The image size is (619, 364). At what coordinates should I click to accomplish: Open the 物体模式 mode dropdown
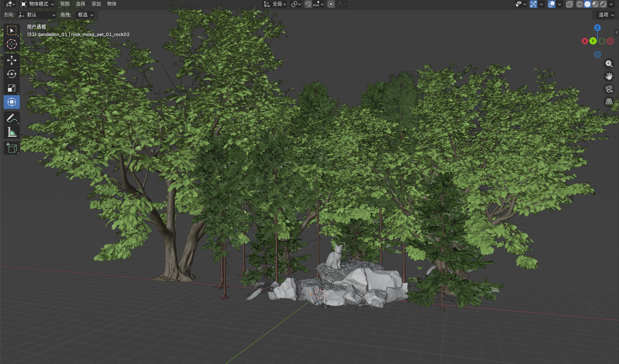[x=37, y=4]
